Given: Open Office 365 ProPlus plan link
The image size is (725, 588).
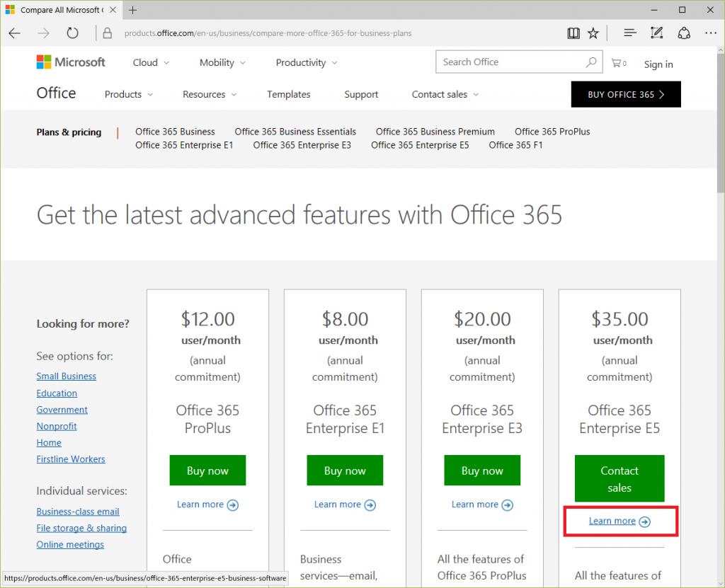Looking at the screenshot, I should 552,132.
